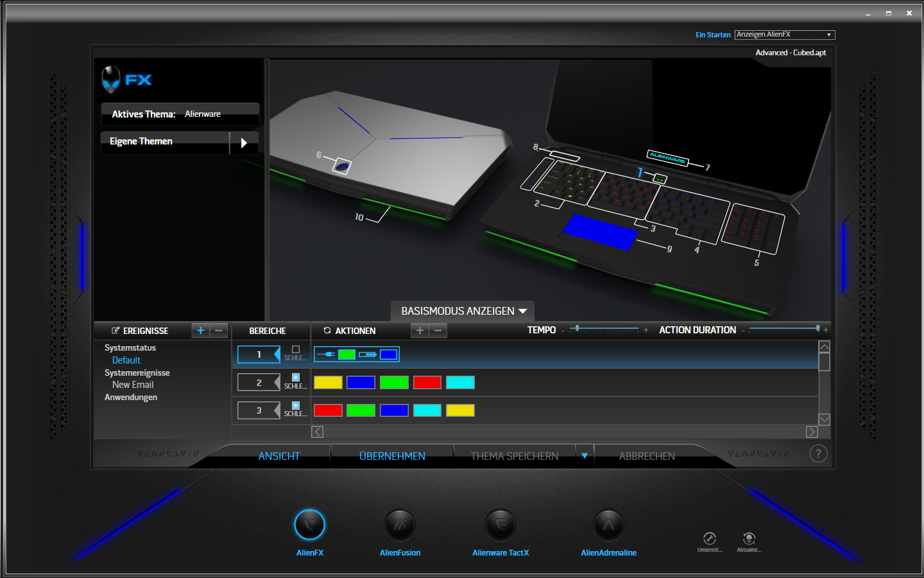Select the lid alien head zone 6
Viewport: 924px width, 578px height.
coord(342,166)
